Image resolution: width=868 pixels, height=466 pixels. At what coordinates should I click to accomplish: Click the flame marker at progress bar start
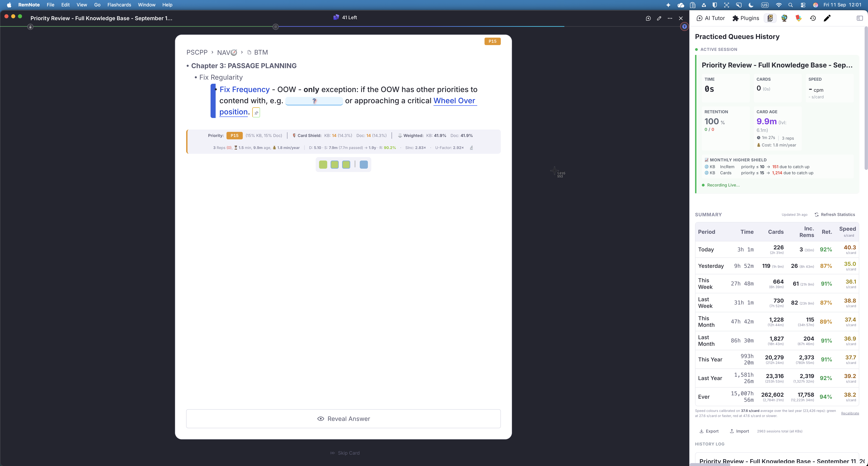point(30,27)
